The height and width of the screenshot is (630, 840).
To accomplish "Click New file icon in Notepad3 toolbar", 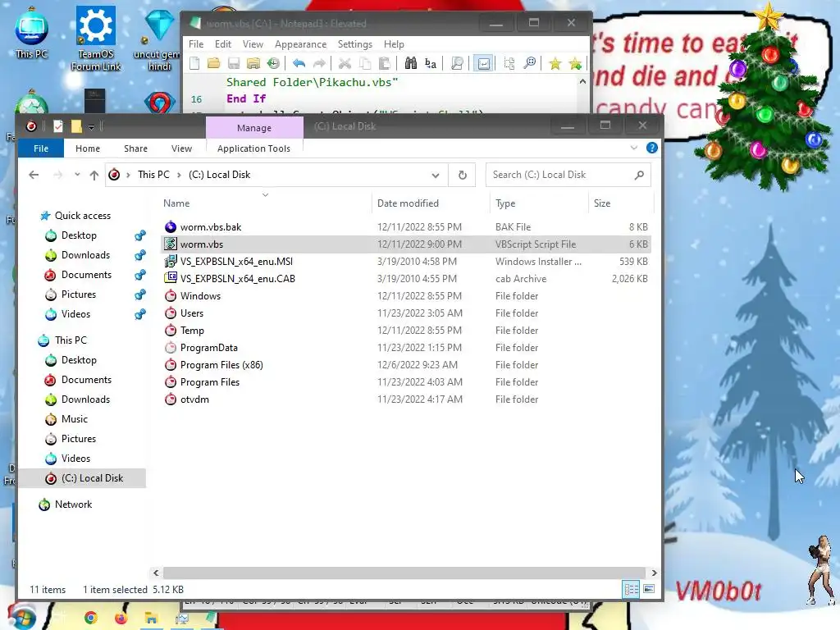I will pos(194,64).
